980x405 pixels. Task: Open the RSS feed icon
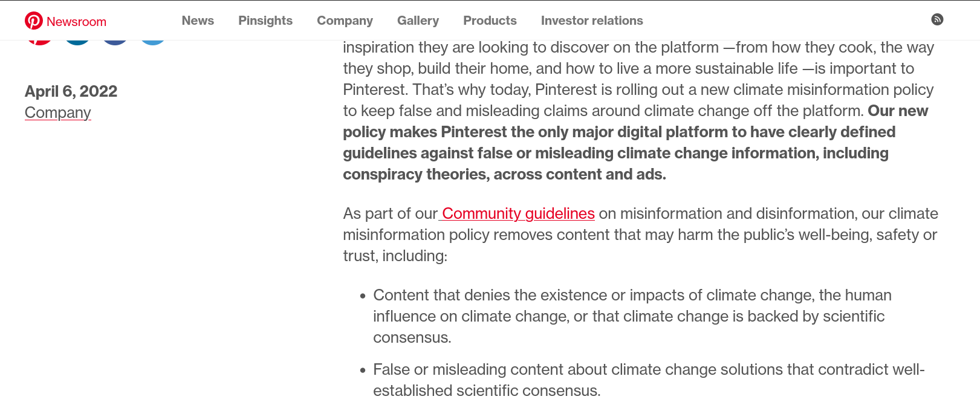coord(937,19)
